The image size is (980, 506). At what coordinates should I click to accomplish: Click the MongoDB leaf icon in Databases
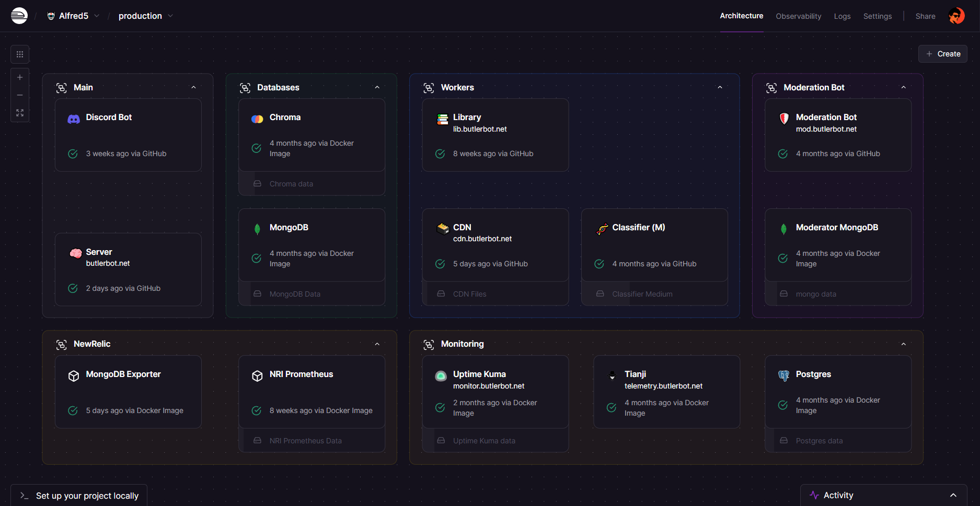[x=257, y=229]
